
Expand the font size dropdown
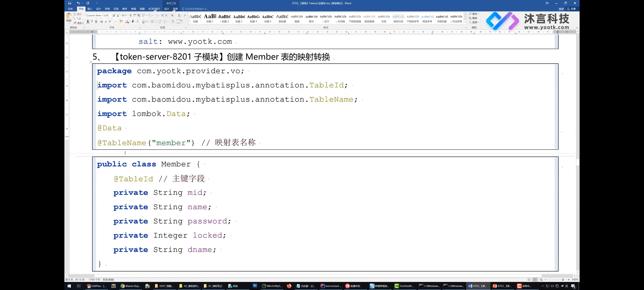click(112, 16)
